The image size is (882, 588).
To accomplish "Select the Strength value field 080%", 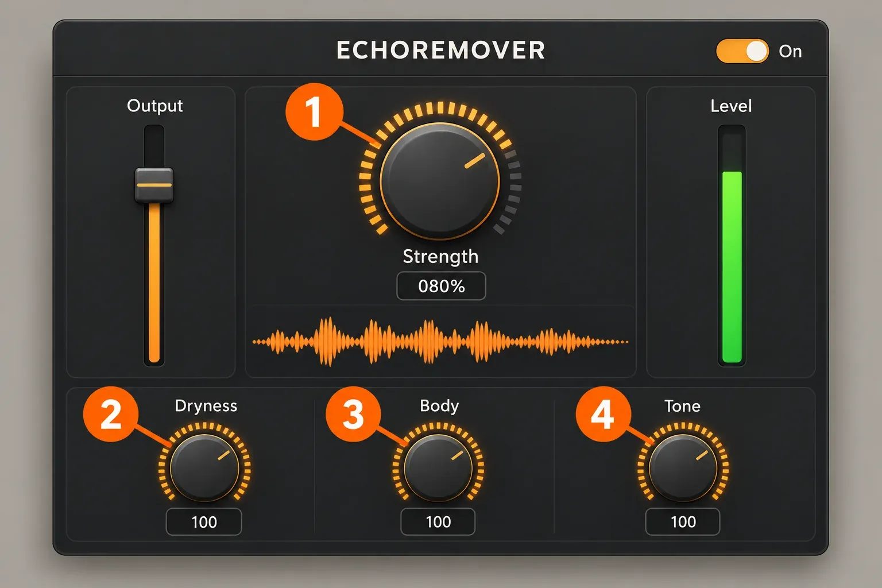I will pyautogui.click(x=441, y=286).
